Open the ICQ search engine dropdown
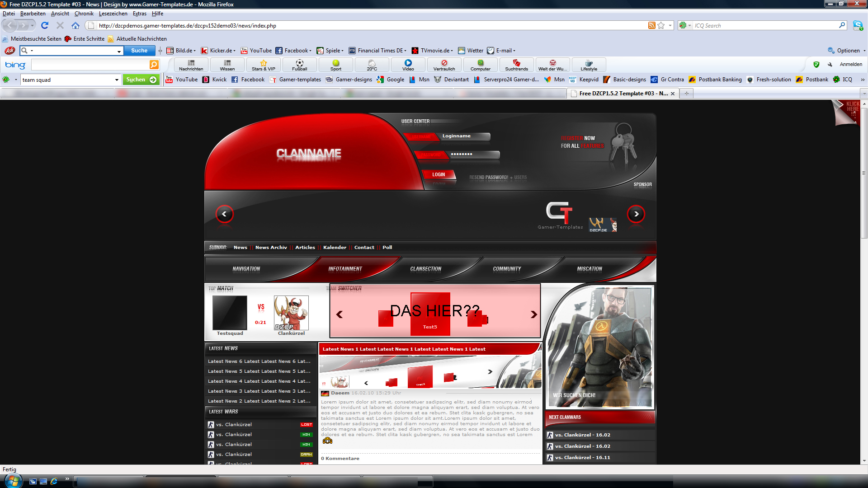Screen dimensions: 868x488 pos(689,26)
